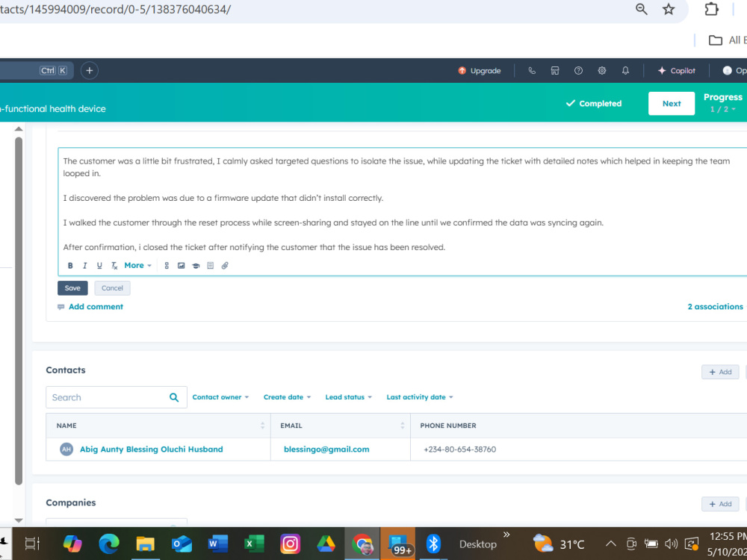Click the browser zoom magnifier icon

(642, 9)
